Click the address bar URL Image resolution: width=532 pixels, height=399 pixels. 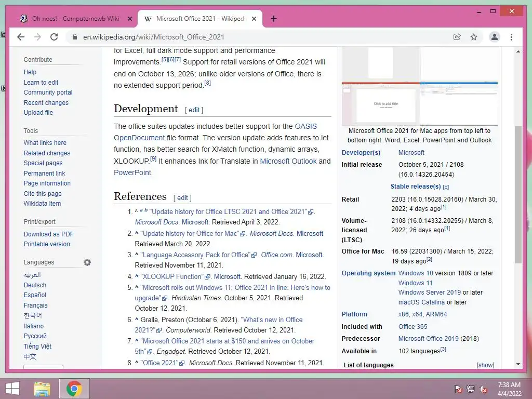point(154,37)
